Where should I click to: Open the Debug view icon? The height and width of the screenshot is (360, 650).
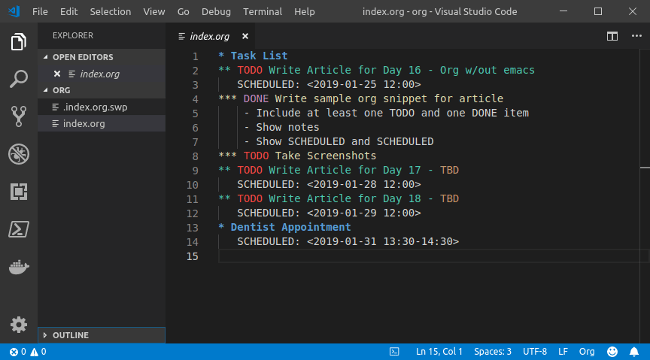(19, 154)
